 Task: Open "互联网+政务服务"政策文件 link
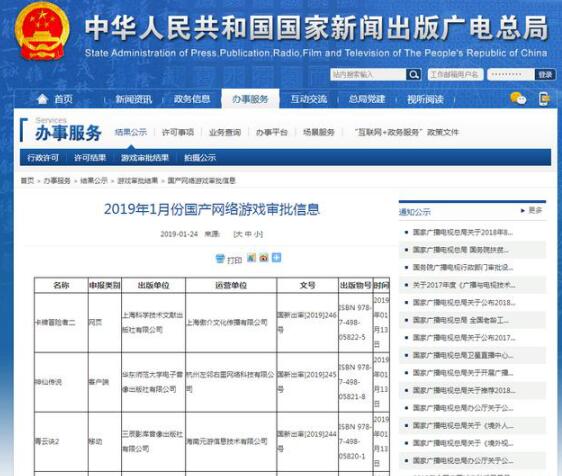(407, 132)
